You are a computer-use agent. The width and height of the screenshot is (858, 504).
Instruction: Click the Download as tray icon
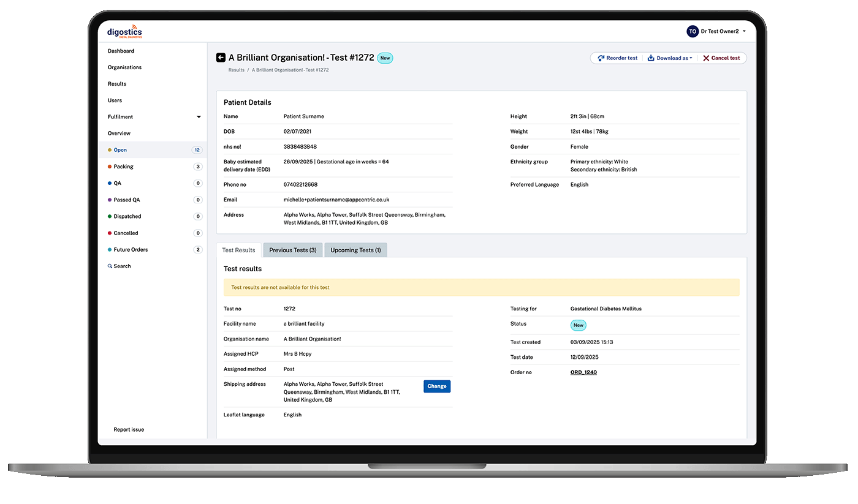click(651, 58)
